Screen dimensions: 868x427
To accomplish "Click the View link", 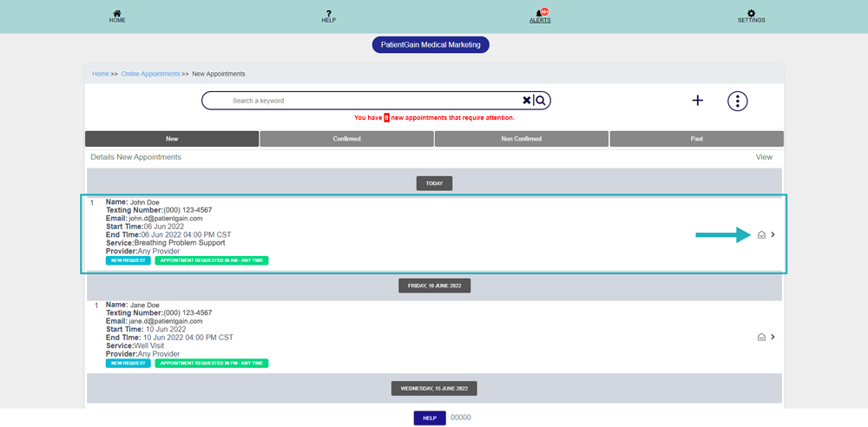I will pyautogui.click(x=764, y=157).
